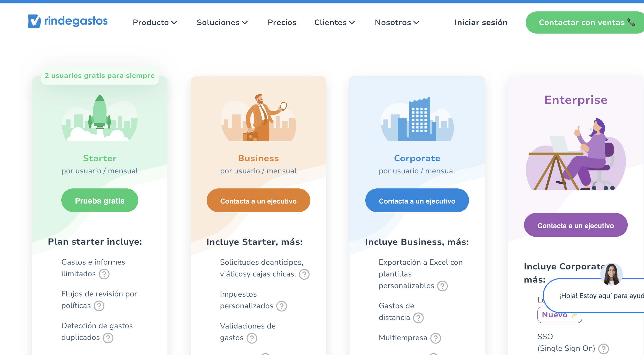Screen dimensions: 644x355
Task: Click the Prueba gratis button
Action: (100, 201)
